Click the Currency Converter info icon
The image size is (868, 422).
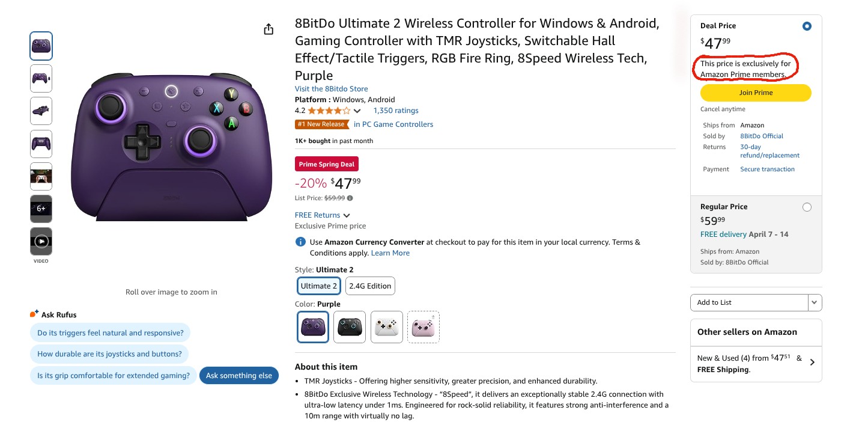[300, 242]
